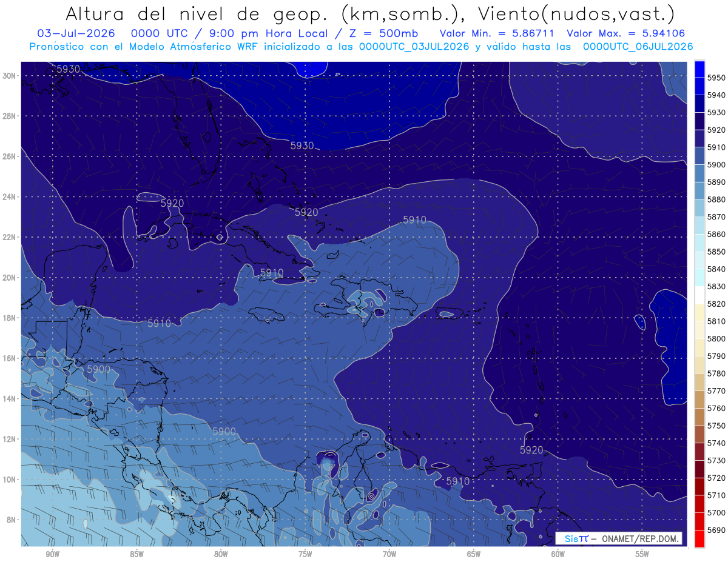Click 'Valor Max. = 5.94106' in header
728x562 pixels.
click(x=625, y=33)
